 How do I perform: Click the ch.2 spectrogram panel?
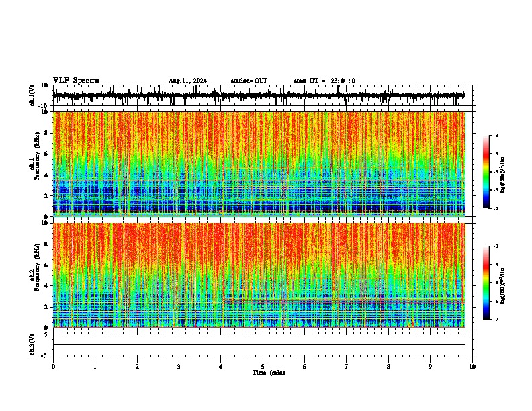click(x=259, y=275)
